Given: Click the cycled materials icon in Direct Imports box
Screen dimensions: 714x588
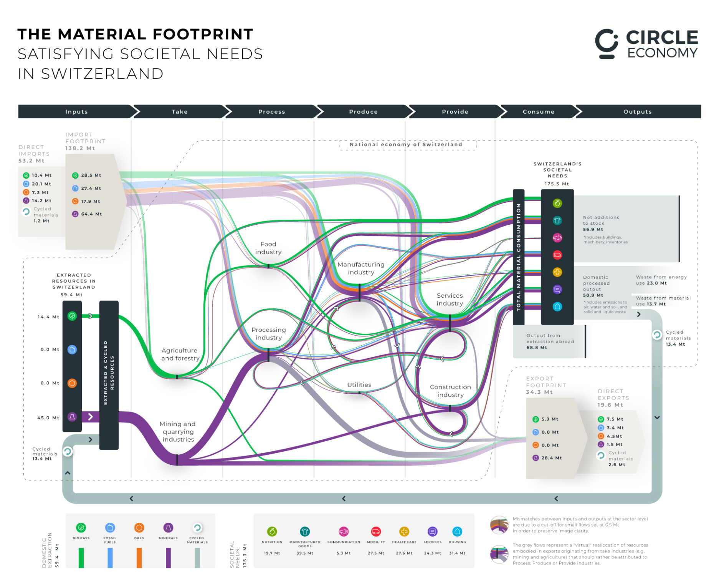Looking at the screenshot, I should (x=26, y=212).
